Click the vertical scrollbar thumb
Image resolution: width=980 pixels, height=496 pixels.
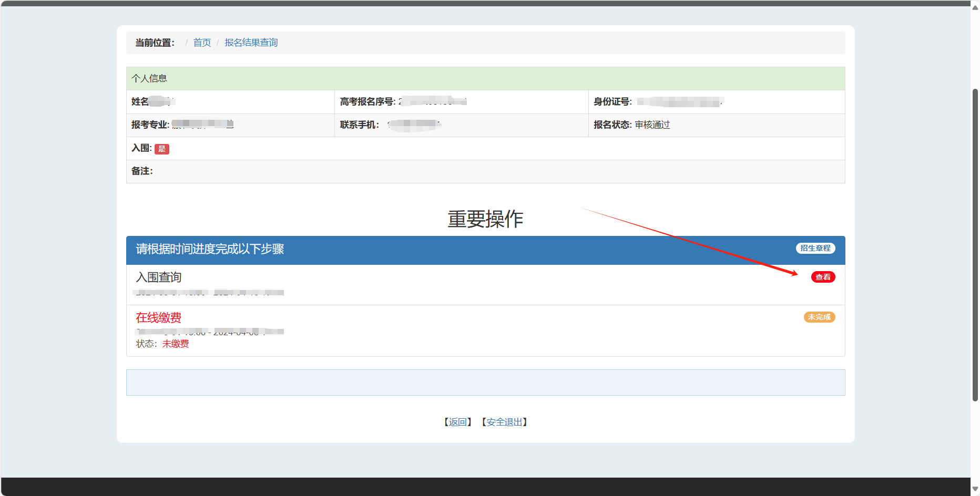pyautogui.click(x=975, y=244)
